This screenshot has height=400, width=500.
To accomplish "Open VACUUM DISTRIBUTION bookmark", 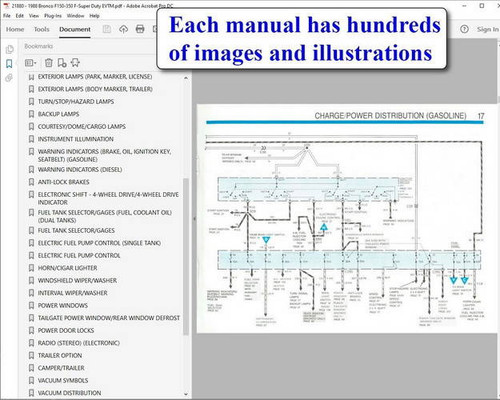I will (69, 393).
